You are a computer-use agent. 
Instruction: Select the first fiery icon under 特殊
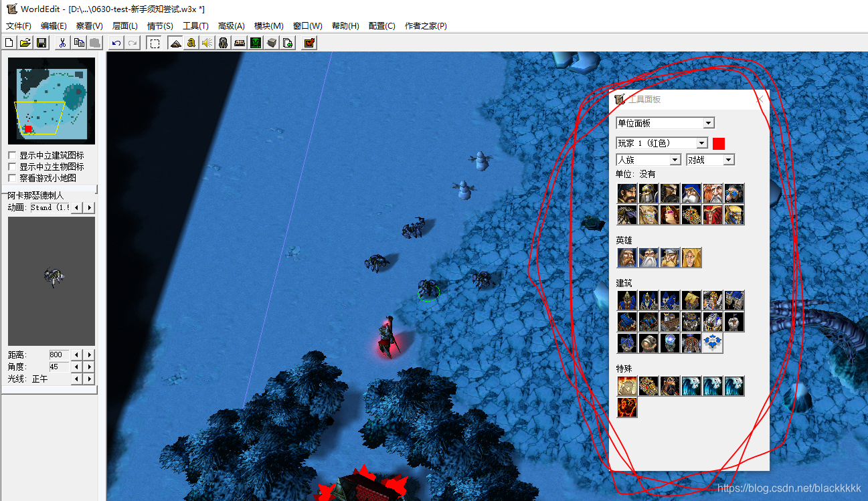click(x=627, y=386)
